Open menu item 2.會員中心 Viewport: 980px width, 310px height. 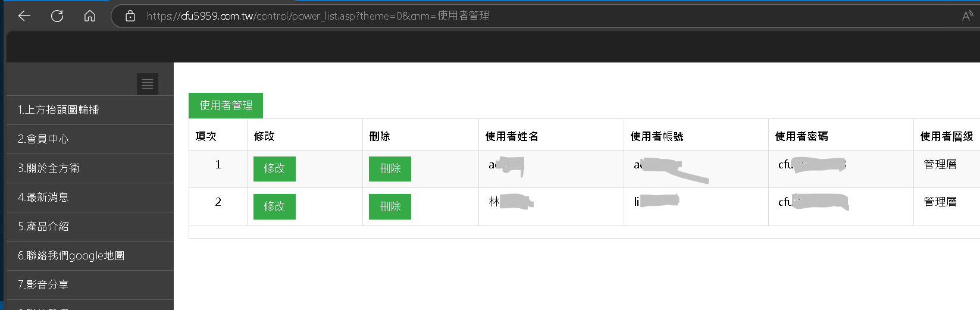point(90,139)
